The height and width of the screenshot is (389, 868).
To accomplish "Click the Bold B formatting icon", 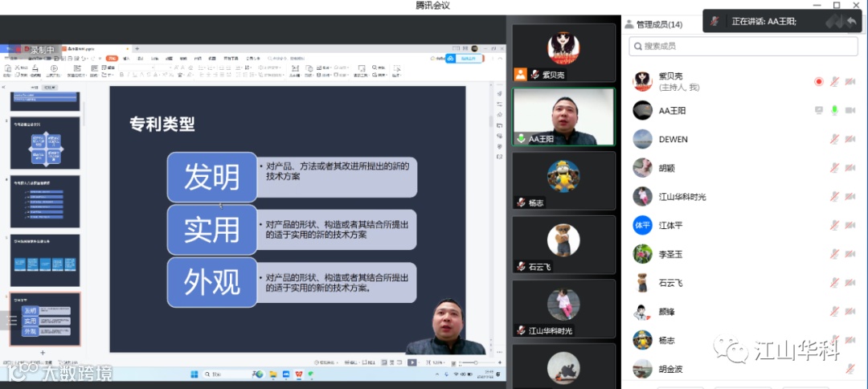I will 122,75.
